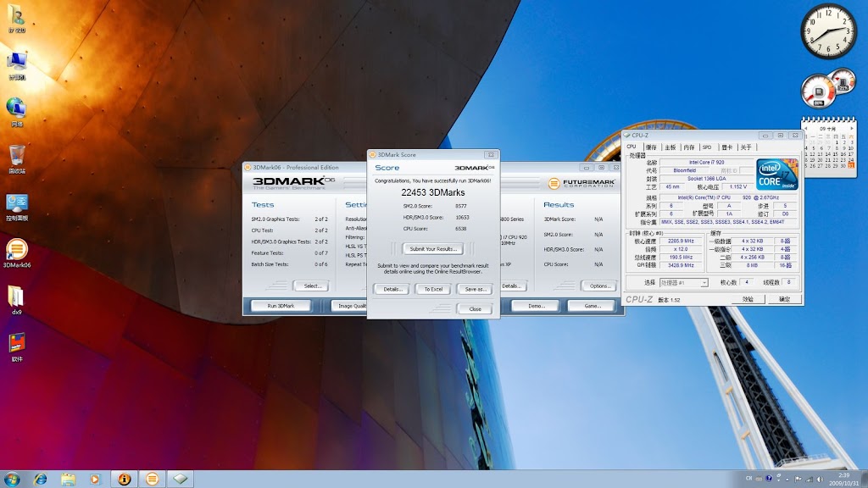This screenshot has width=868, height=488.
Task: Open the Control Panel desktop icon
Action: (x=17, y=203)
